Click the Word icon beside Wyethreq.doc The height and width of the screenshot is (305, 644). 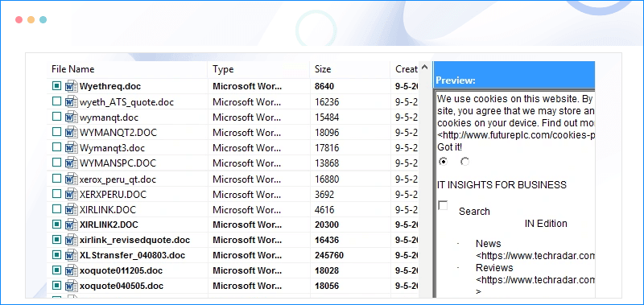click(x=72, y=86)
